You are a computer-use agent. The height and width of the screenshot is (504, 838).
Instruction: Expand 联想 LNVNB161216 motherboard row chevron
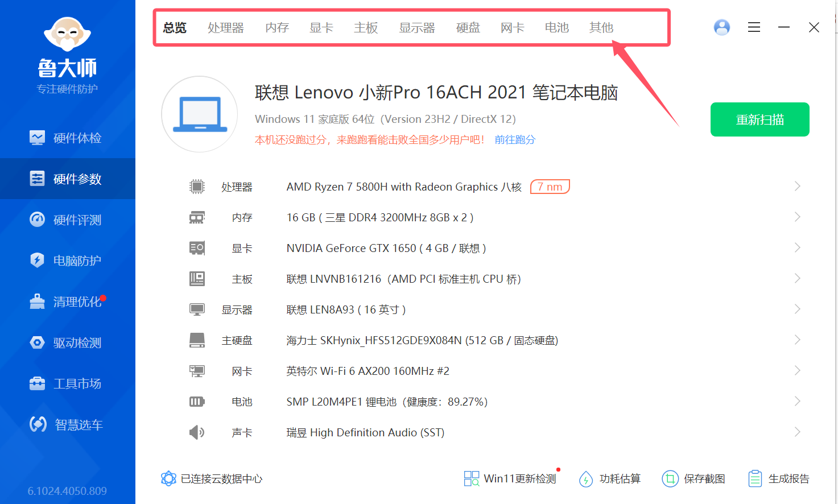tap(798, 278)
